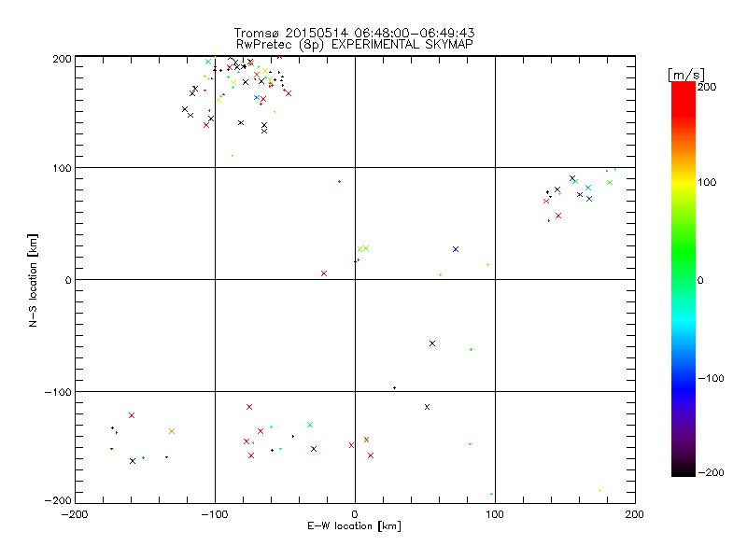Click the 'E-W location [km]' axis label
The height and width of the screenshot is (560, 747).
click(x=354, y=526)
